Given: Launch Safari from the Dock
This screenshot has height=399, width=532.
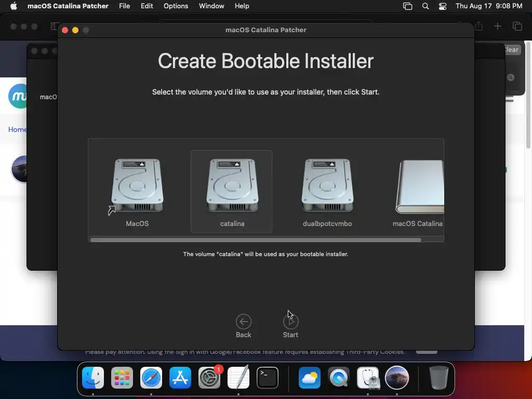Looking at the screenshot, I should [x=151, y=378].
